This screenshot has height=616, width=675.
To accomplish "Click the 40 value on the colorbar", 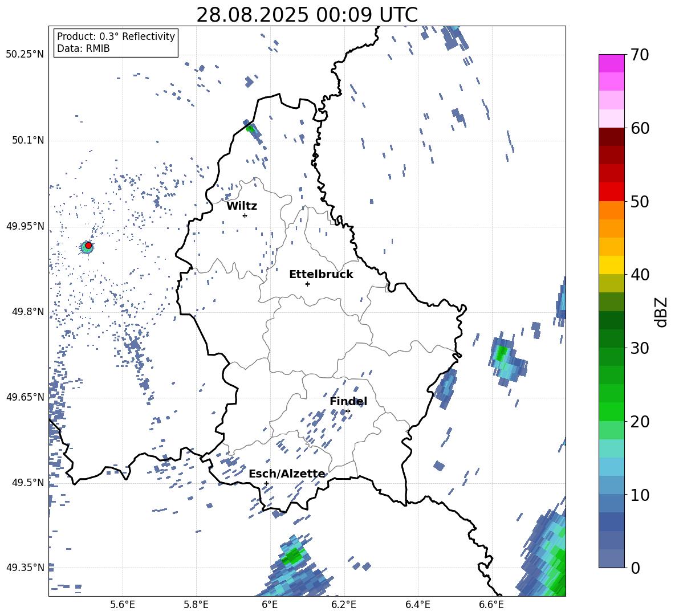I will click(640, 275).
